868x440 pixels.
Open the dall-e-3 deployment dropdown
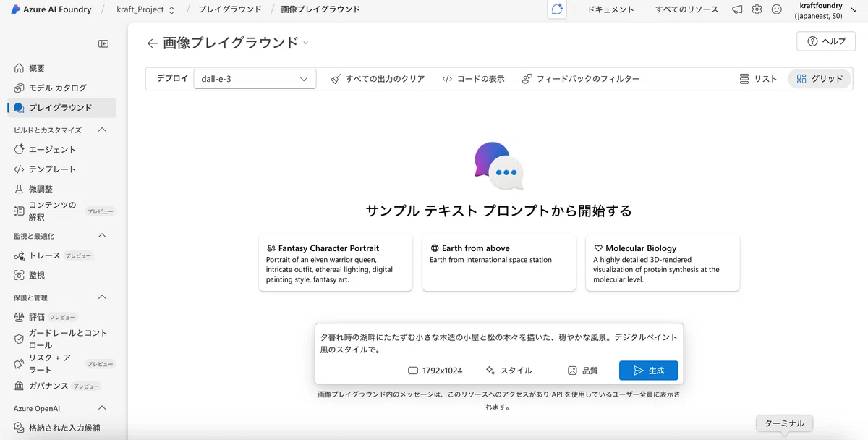[255, 79]
